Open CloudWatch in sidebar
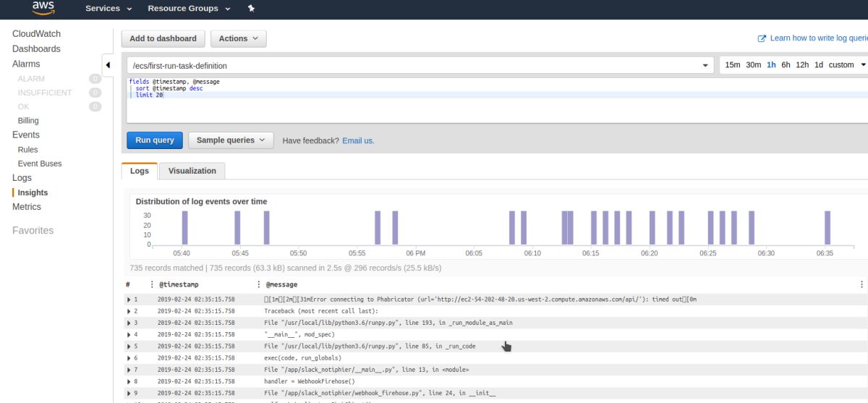The height and width of the screenshot is (403, 868). tap(36, 34)
